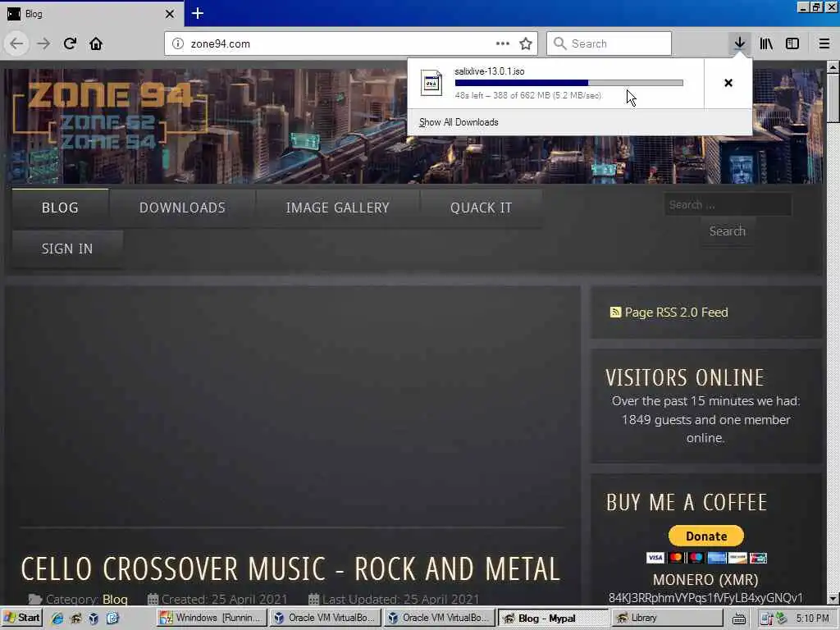Image resolution: width=840 pixels, height=630 pixels.
Task: Toggle the downloads panel arrow button
Action: click(x=739, y=43)
